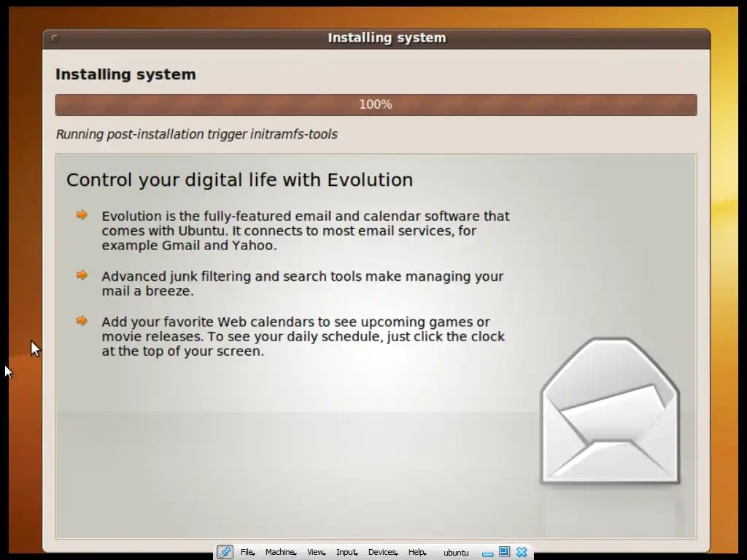Click the orange arrow bullet beside 'Add your favorite Web calendars'
Screen dimensions: 747x560
[x=82, y=321]
